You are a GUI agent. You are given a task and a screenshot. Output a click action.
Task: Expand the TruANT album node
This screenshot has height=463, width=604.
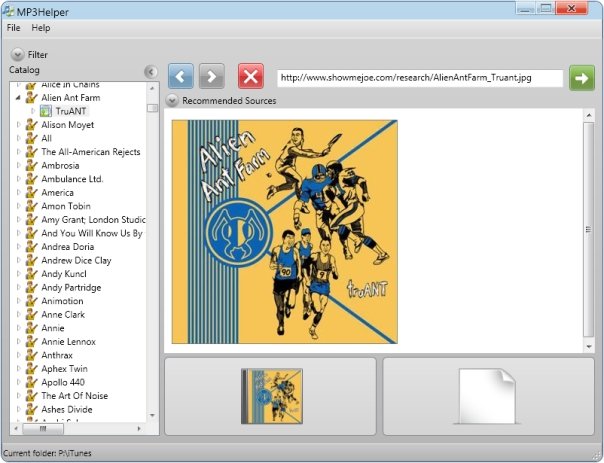click(33, 111)
